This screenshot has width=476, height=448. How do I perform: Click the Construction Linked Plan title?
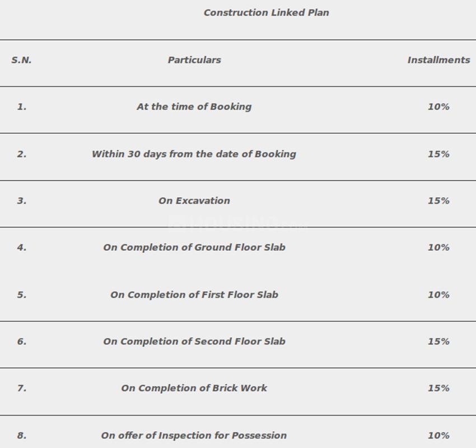266,13
